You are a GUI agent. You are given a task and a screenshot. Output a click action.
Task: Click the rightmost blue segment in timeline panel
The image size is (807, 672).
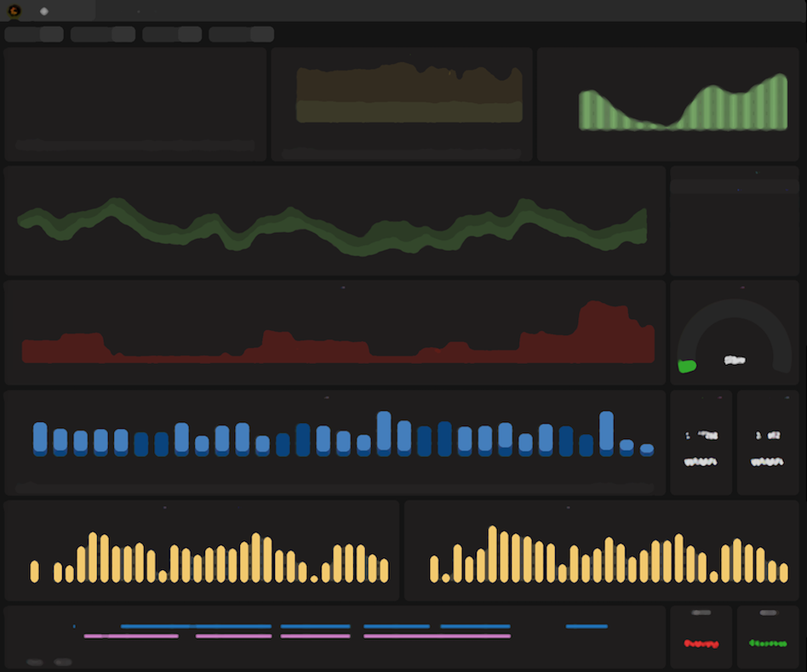tap(587, 626)
